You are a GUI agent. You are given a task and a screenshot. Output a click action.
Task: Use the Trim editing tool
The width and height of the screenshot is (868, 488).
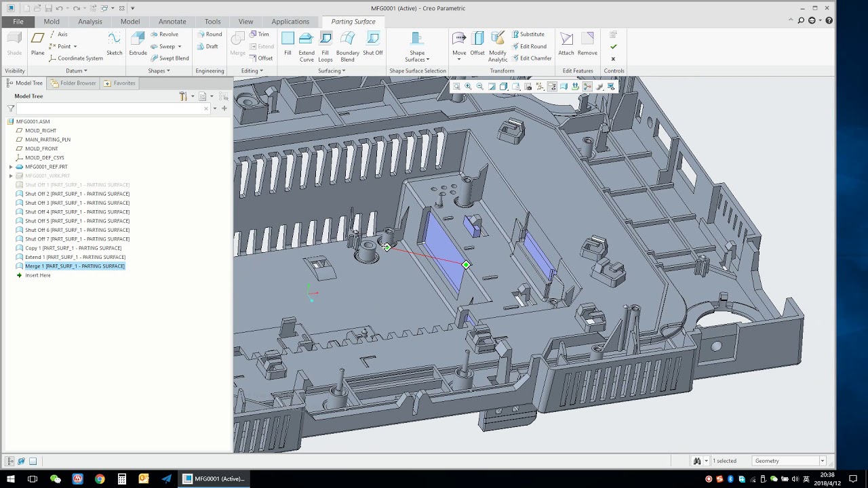pyautogui.click(x=259, y=34)
